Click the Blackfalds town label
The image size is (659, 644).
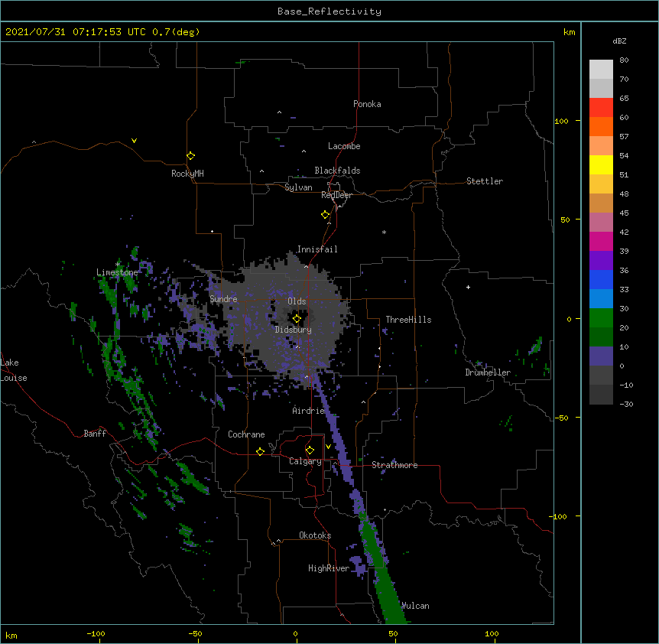click(x=337, y=171)
